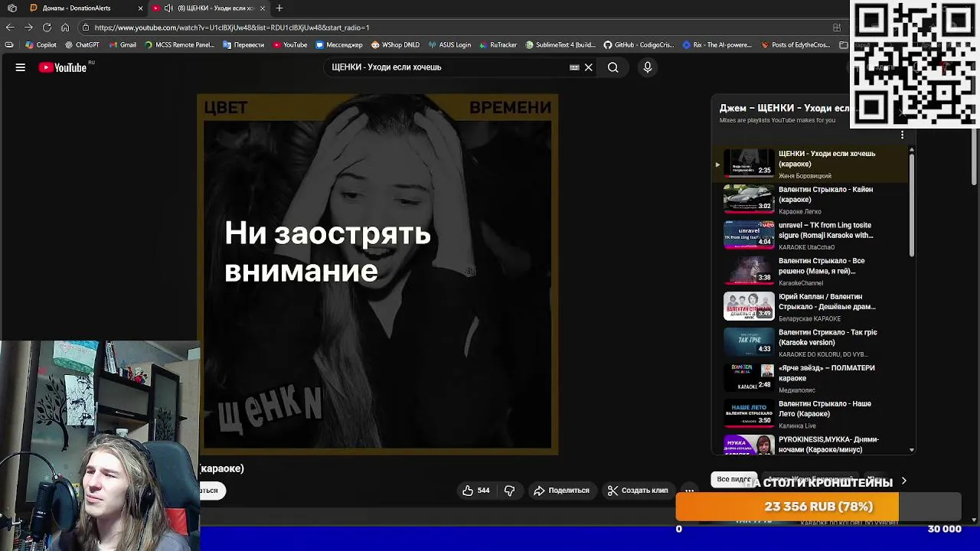980x551 pixels.
Task: Open the PYROKINESIS, МУККА video thumbnail
Action: (x=749, y=445)
